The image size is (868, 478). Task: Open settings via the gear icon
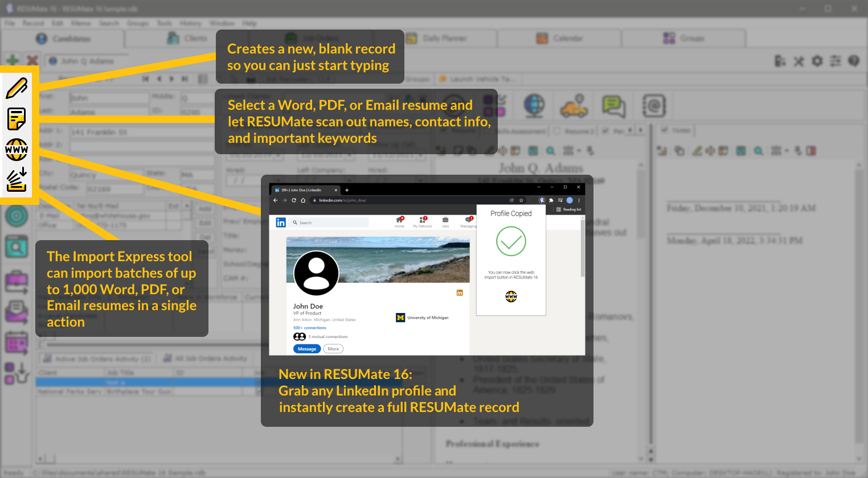tap(817, 61)
